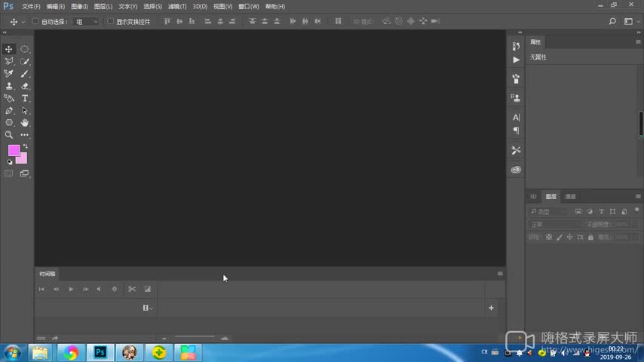
Task: Switch to the 3D tab
Action: pyautogui.click(x=533, y=197)
